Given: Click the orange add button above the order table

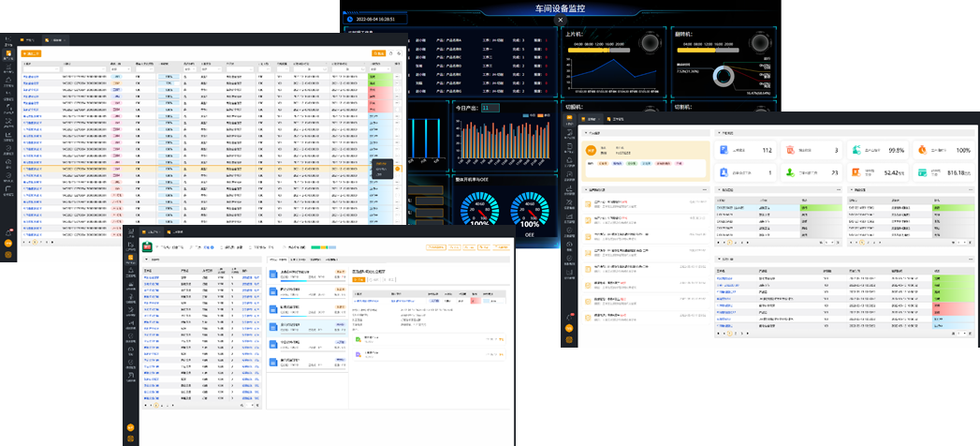Looking at the screenshot, I should pos(31,53).
